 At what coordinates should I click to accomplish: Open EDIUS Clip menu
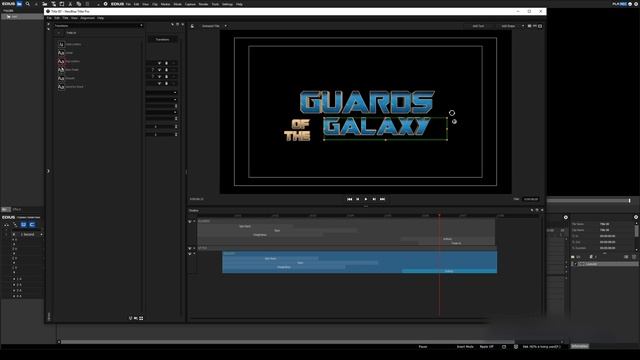[155, 4]
